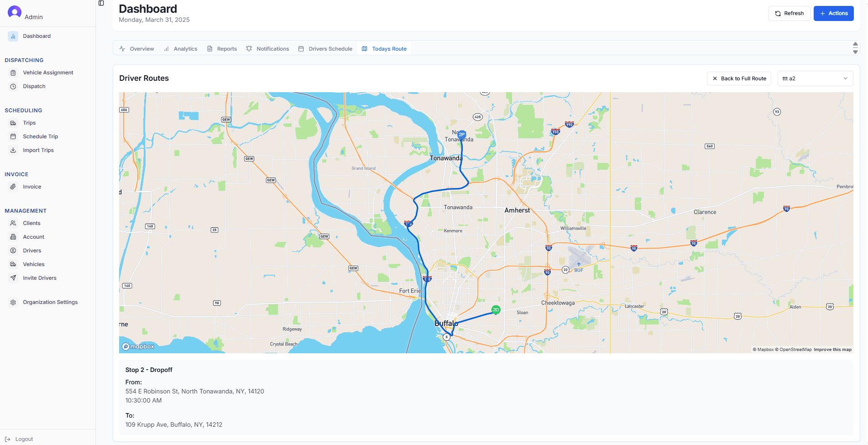Viewport: 868px width, 445px height.
Task: Select the Trips vehicle icon
Action: click(14, 122)
